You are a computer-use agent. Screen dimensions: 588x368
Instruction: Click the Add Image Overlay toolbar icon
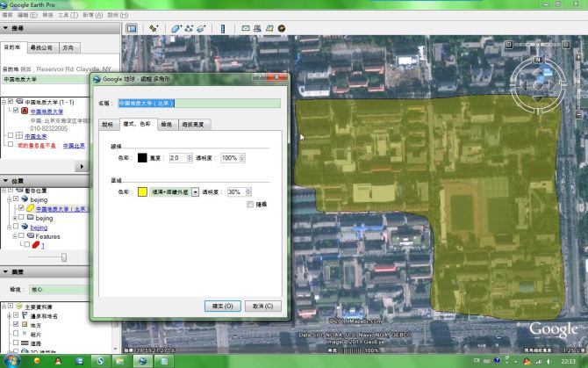[201, 28]
